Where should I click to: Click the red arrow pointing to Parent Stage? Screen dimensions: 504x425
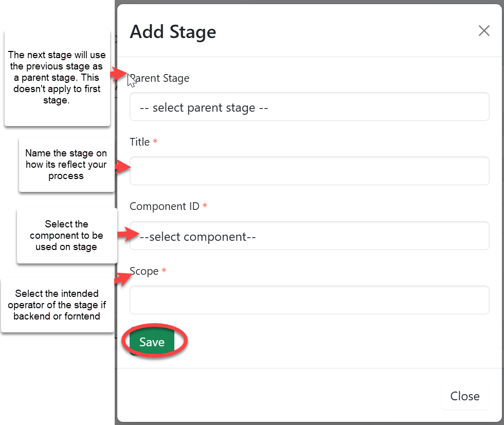tap(119, 74)
